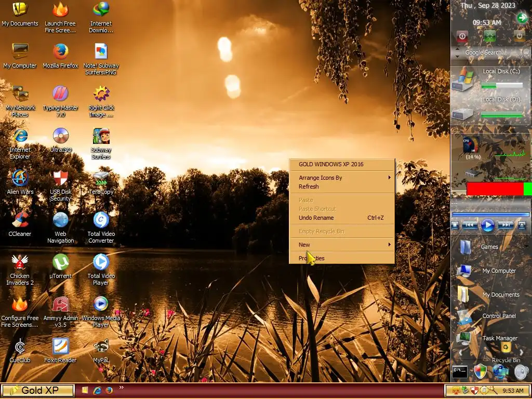
Task: Click the green restart sidebar button
Action: tap(489, 36)
